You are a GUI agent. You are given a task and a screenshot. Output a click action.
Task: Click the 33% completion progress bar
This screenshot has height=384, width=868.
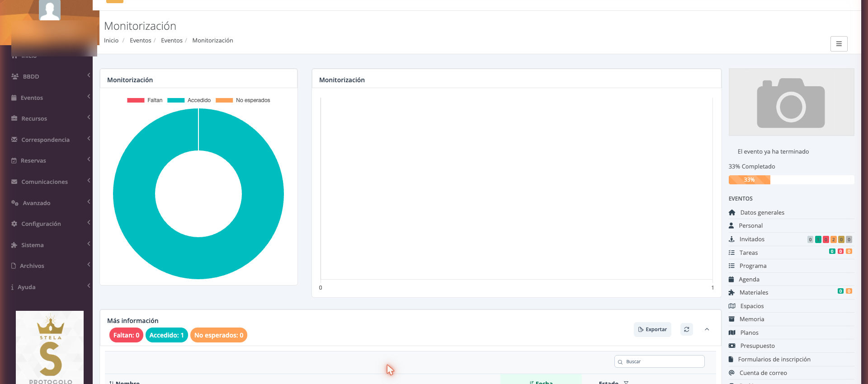coord(791,180)
